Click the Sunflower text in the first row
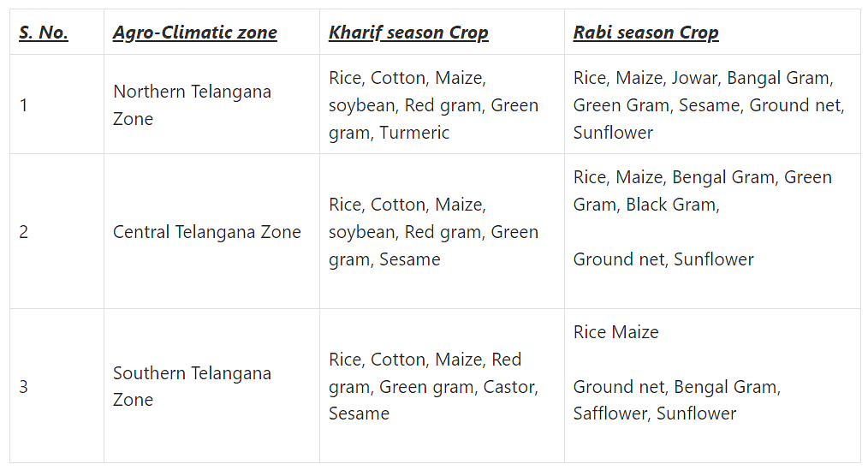This screenshot has width=868, height=470. (x=614, y=133)
